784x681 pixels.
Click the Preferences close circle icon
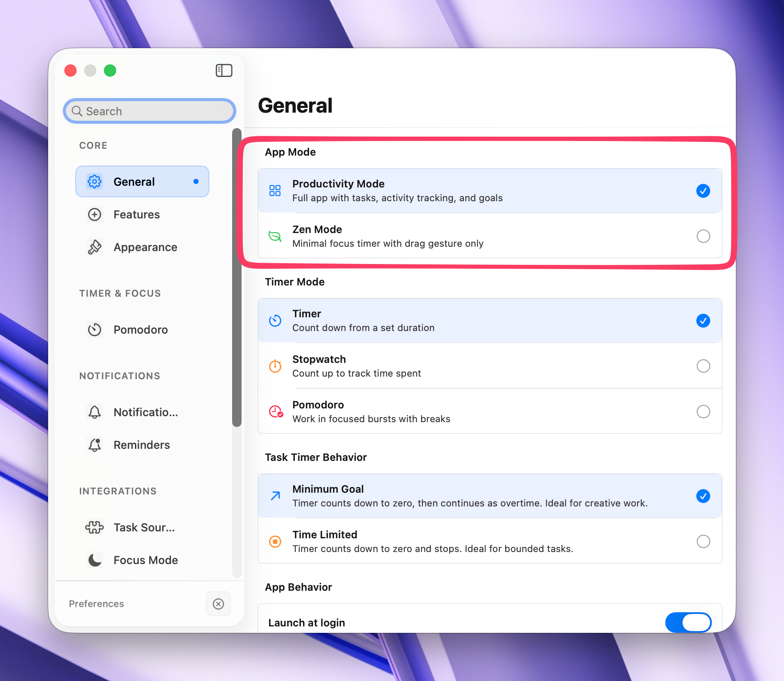(x=218, y=604)
